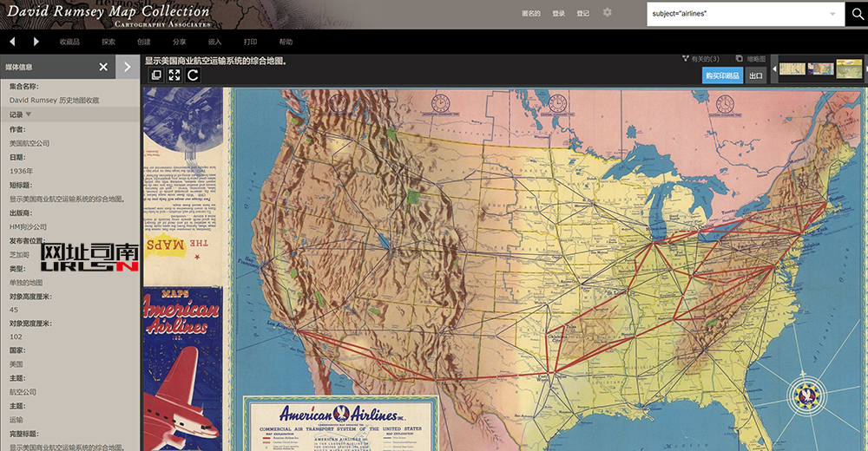868x451 pixels.
Task: Open the search box dropdown arrow
Action: [833, 14]
